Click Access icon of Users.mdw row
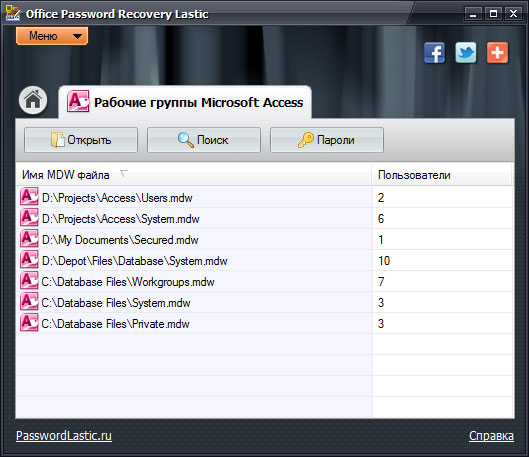 (29, 197)
